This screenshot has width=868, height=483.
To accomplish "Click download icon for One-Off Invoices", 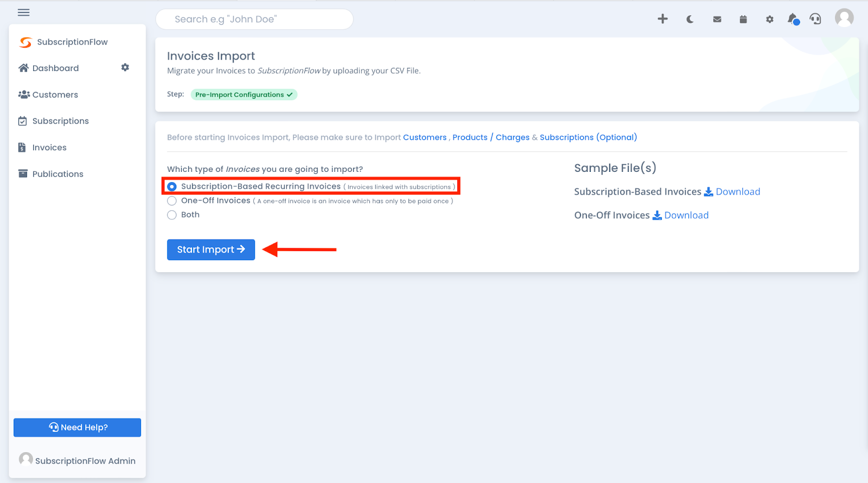I will pos(657,215).
